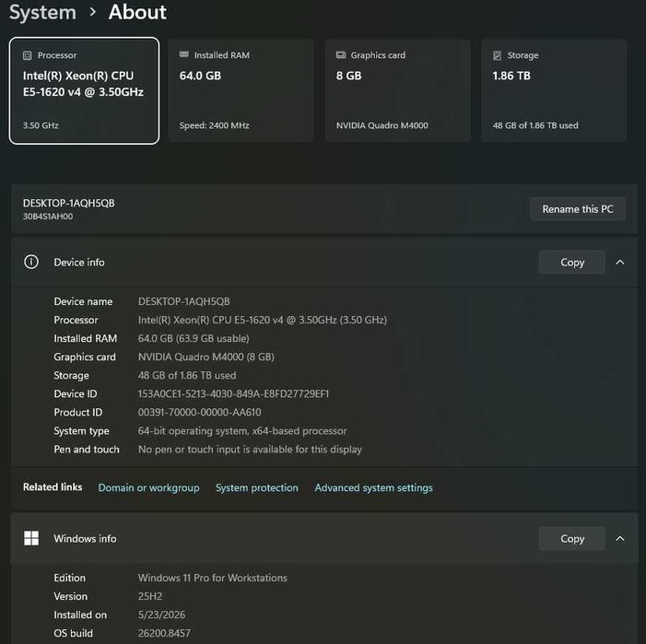Click the Related links label
Screen dimensions: 646x644
click(53, 487)
